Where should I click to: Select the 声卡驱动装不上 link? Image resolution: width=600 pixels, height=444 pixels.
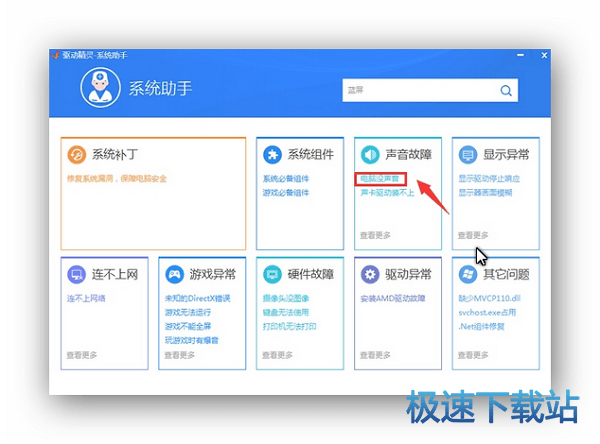coord(387,193)
